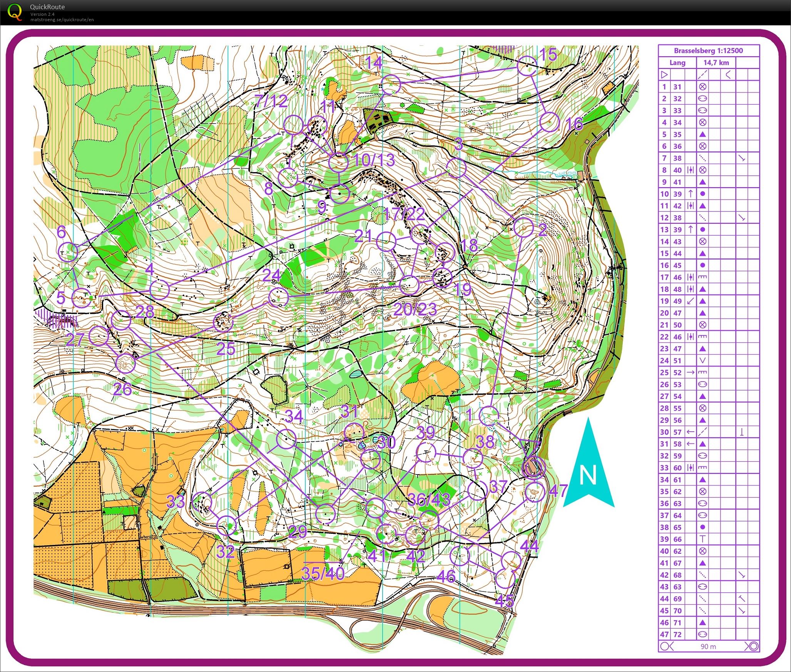Click the 14,7 km course length cell
The width and height of the screenshot is (791, 672).
click(x=716, y=62)
